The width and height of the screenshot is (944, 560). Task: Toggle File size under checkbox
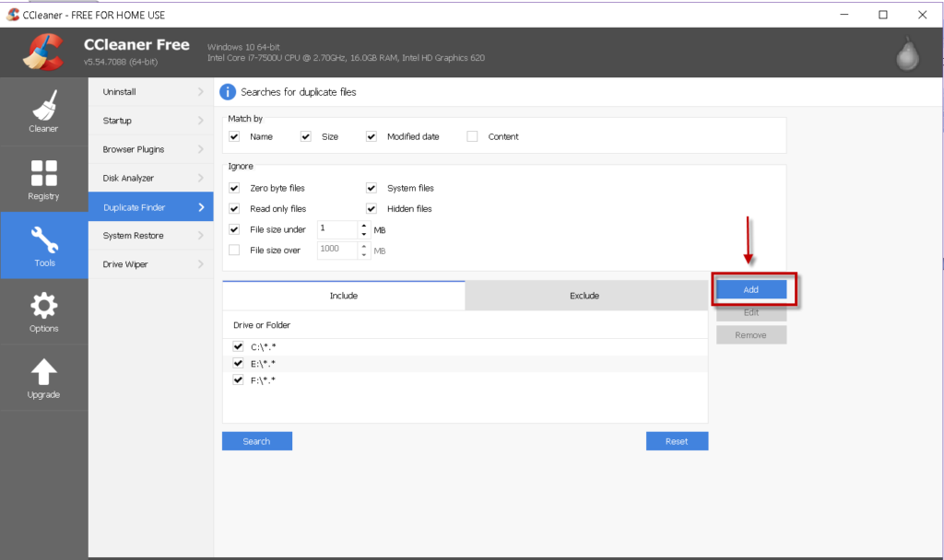[x=234, y=229]
